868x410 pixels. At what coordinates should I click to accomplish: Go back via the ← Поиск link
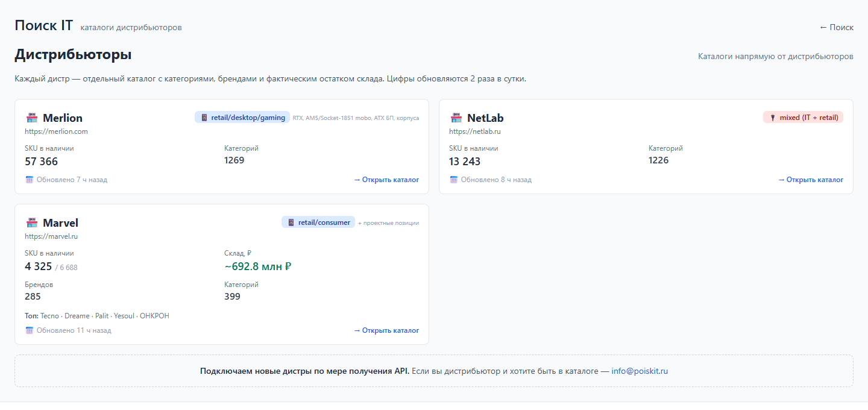pyautogui.click(x=837, y=27)
